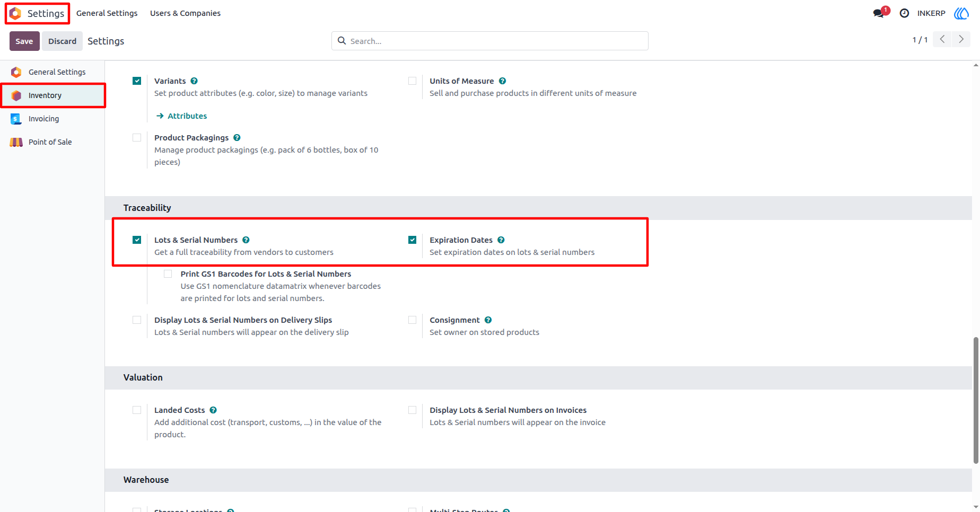Open the Attributes link under Variants
The height and width of the screenshot is (512, 980).
(x=182, y=116)
